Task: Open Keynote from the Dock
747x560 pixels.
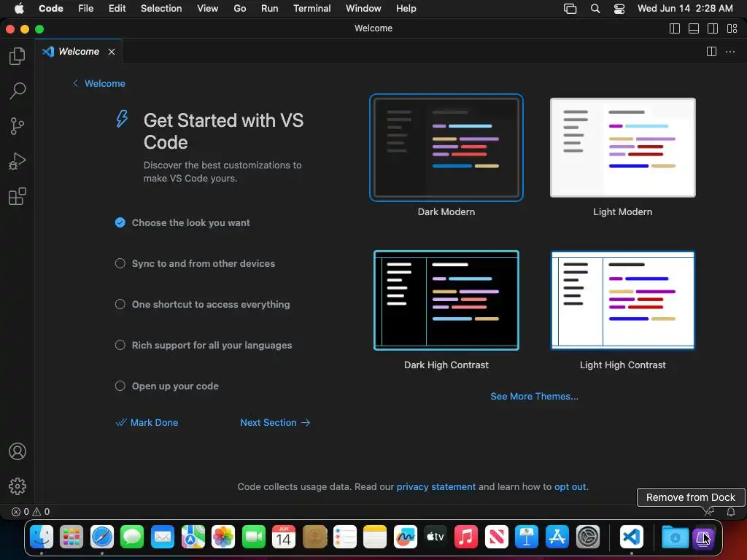Action: 527,537
